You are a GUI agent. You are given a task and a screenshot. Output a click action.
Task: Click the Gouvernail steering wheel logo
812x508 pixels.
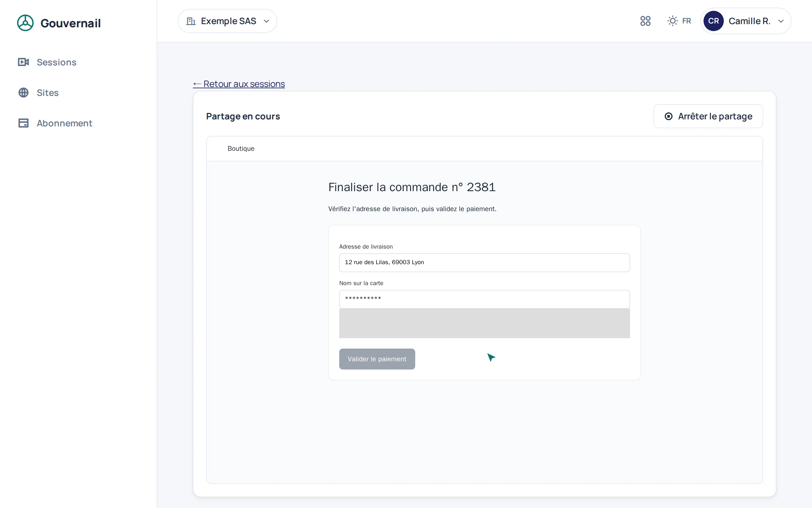coord(25,23)
